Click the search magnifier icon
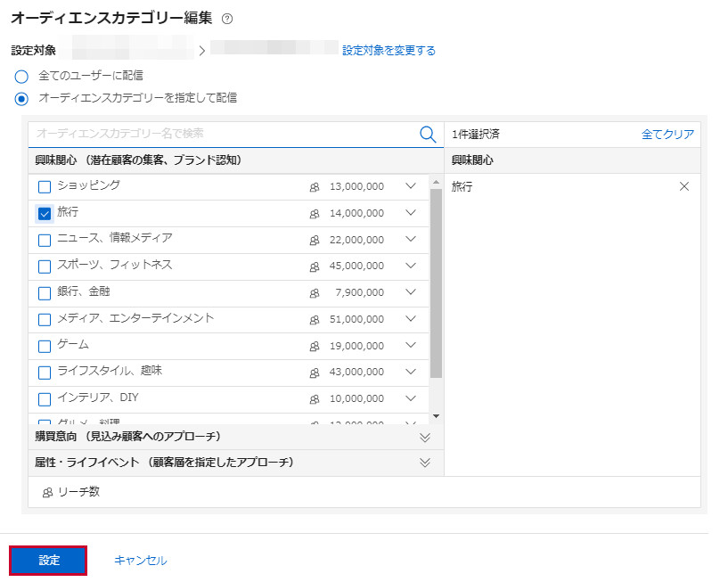 [x=428, y=134]
